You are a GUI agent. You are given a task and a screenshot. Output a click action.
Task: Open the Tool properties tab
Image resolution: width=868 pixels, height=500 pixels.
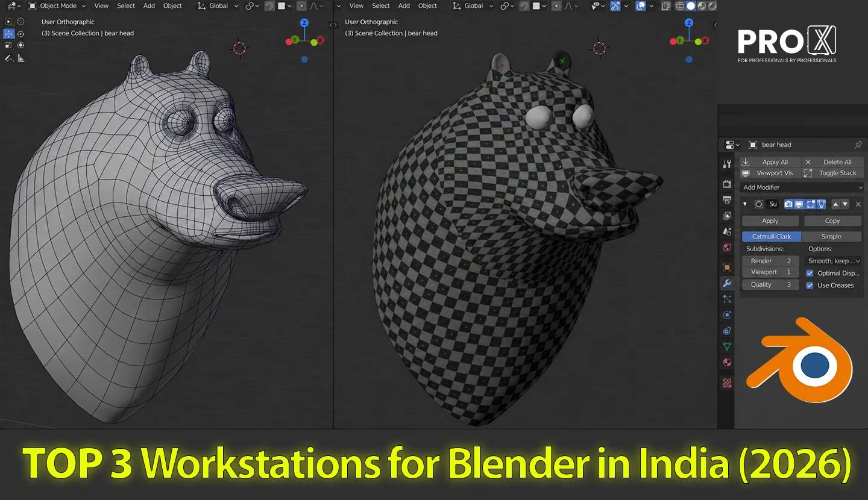(727, 164)
